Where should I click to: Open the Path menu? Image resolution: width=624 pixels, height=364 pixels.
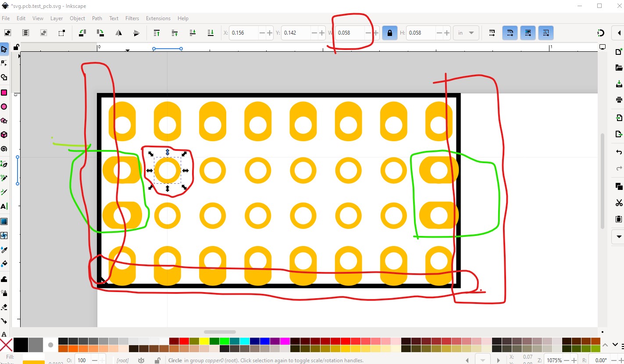click(x=97, y=18)
